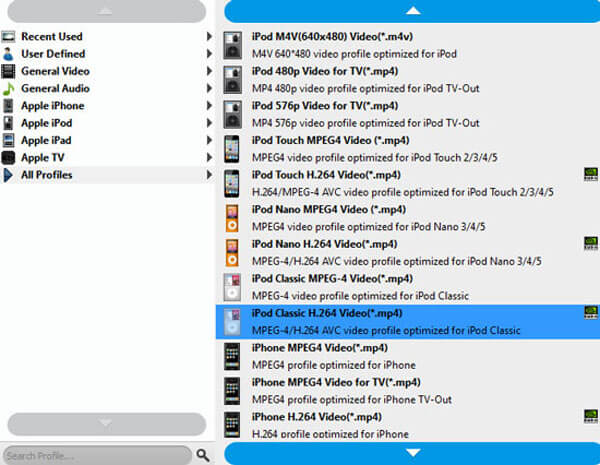Click the iPod Nano MPEG4 Video orange icon
Viewport: 600px width, 465px height.
coord(232,218)
